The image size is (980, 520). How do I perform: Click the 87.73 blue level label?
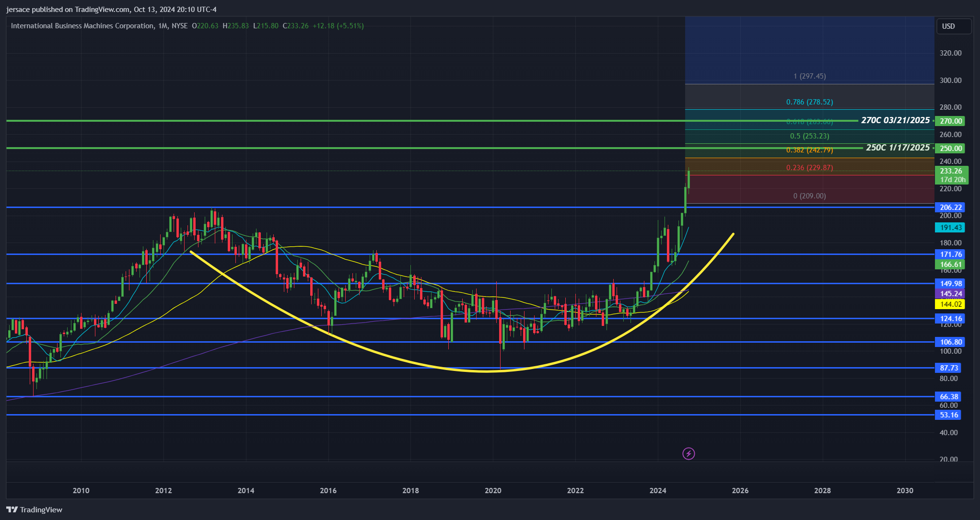(x=948, y=368)
